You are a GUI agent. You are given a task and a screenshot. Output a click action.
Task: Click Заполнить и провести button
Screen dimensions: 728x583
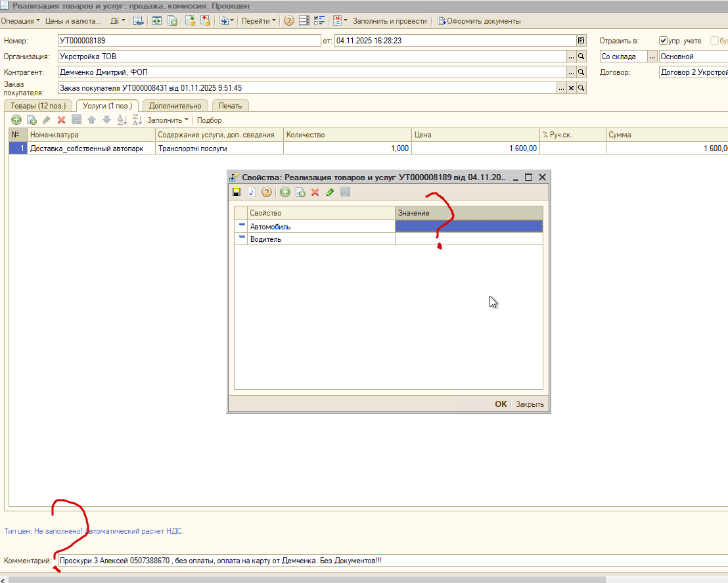(390, 21)
